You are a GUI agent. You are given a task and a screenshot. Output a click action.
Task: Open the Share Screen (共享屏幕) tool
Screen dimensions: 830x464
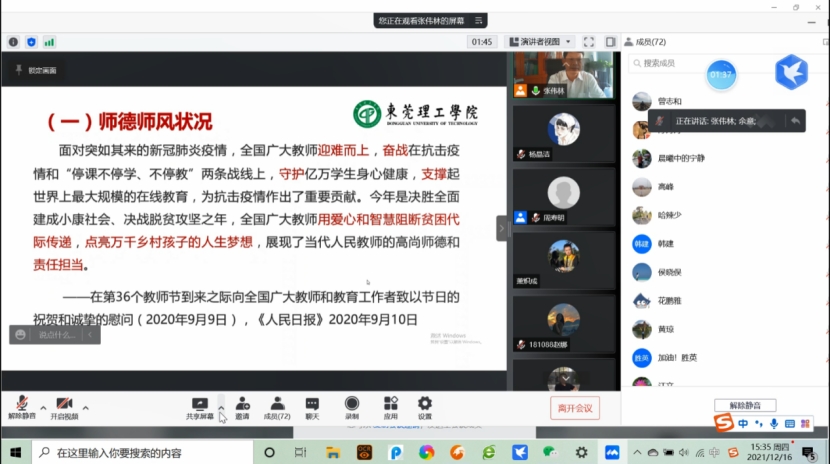click(x=199, y=405)
